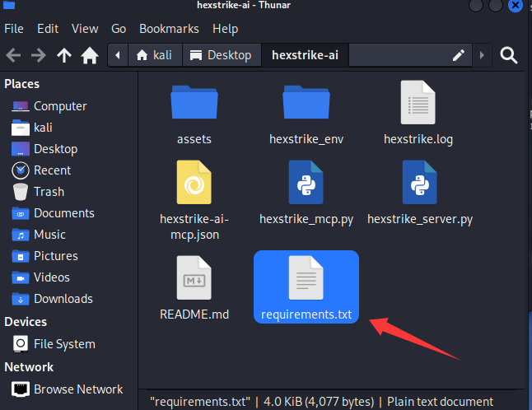Viewport: 532px width, 410px height.
Task: Select the hexstrike_mcp.py Python file icon
Action: 306,182
